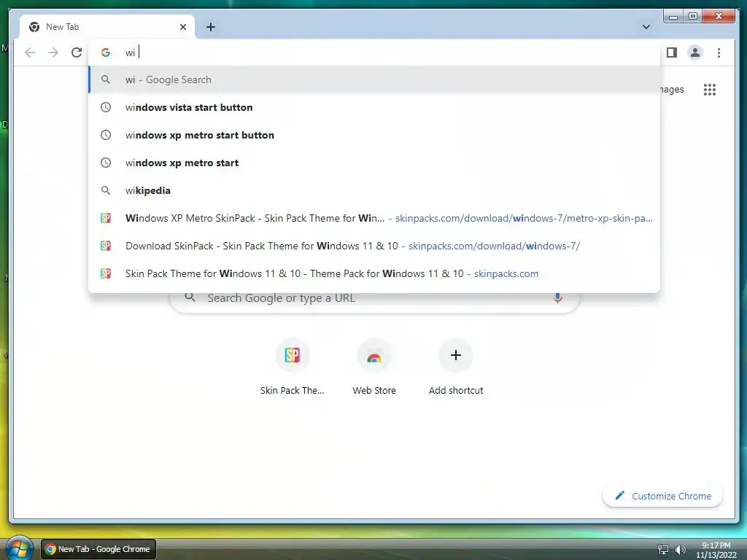Click the volume tray icon

[x=681, y=550]
